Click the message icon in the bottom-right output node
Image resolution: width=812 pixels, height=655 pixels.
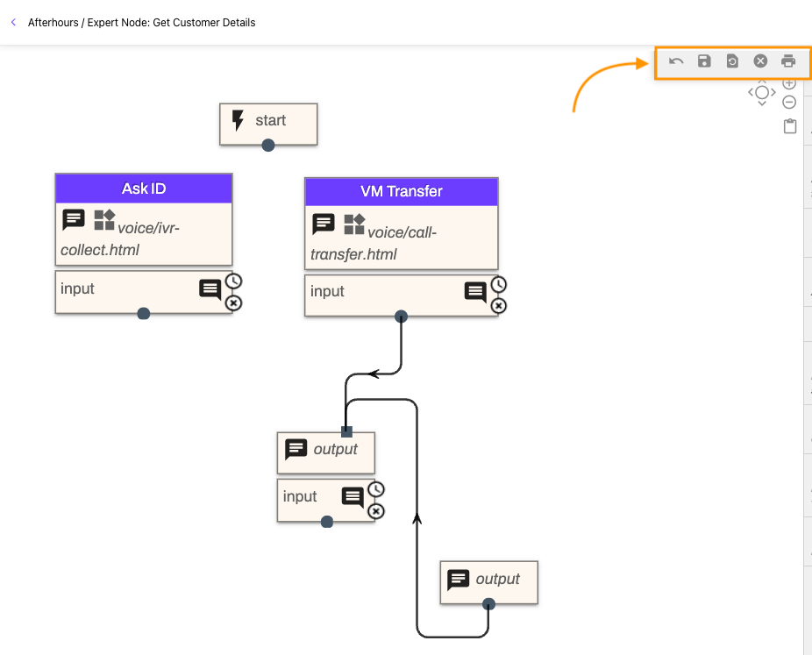[x=459, y=580]
